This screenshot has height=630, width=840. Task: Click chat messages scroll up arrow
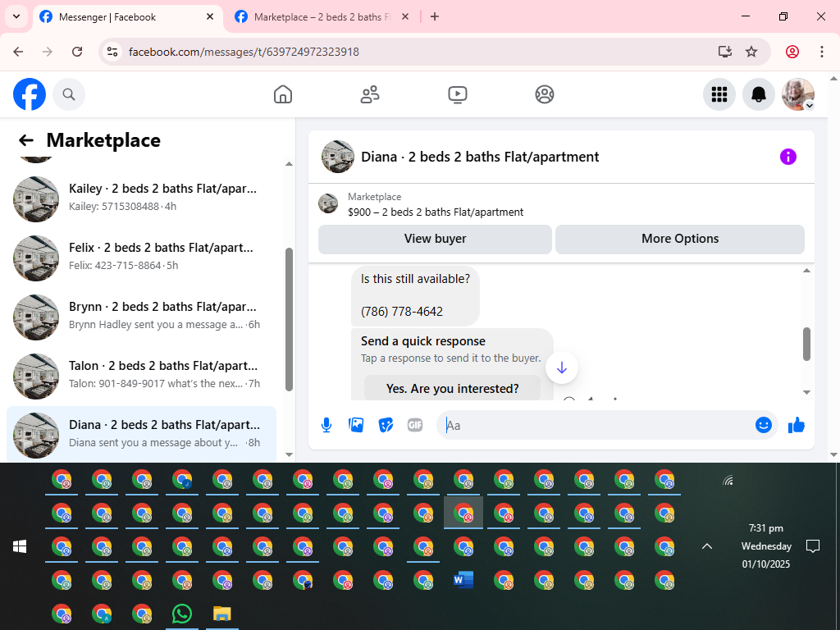(x=807, y=271)
